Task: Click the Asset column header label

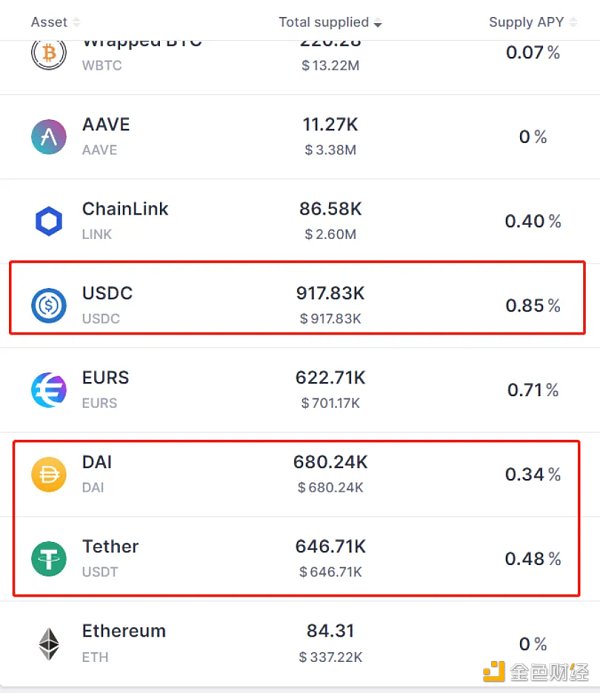Action: (x=49, y=22)
